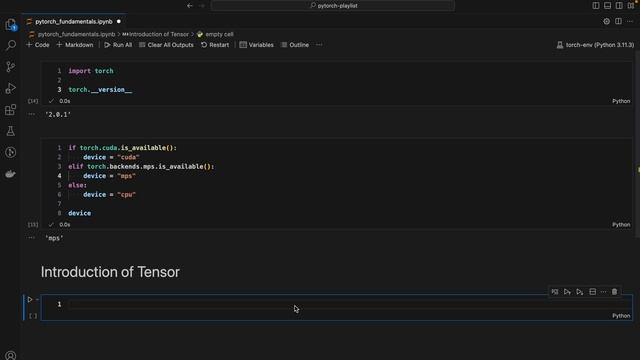Open the run options chevron next to the empty cell's run button
The height and width of the screenshot is (360, 640).
37,299
